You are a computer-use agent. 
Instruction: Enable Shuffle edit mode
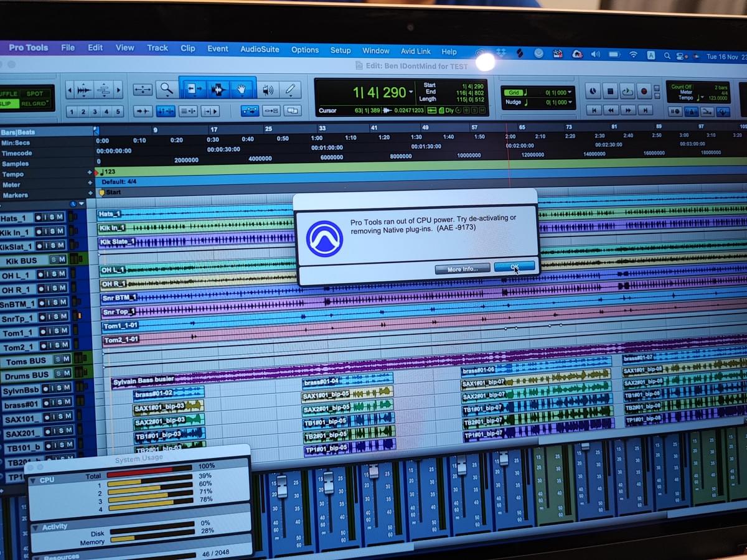(9, 93)
